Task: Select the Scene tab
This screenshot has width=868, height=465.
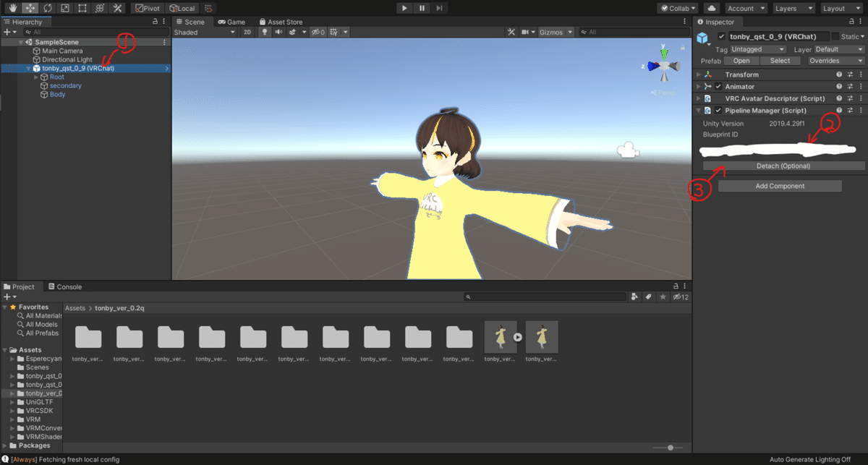Action: coord(190,22)
